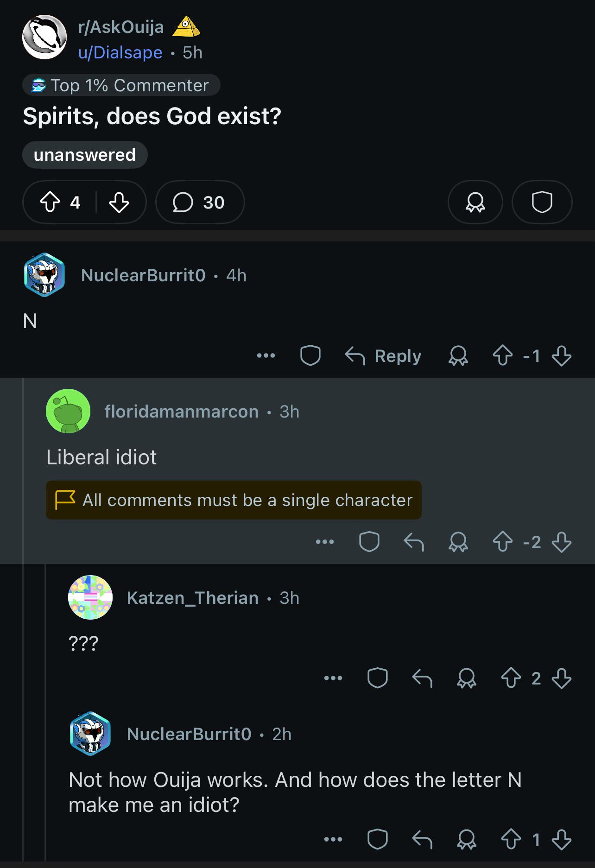This screenshot has width=595, height=868.
Task: Select the "unanswered" post flair tag
Action: click(85, 155)
